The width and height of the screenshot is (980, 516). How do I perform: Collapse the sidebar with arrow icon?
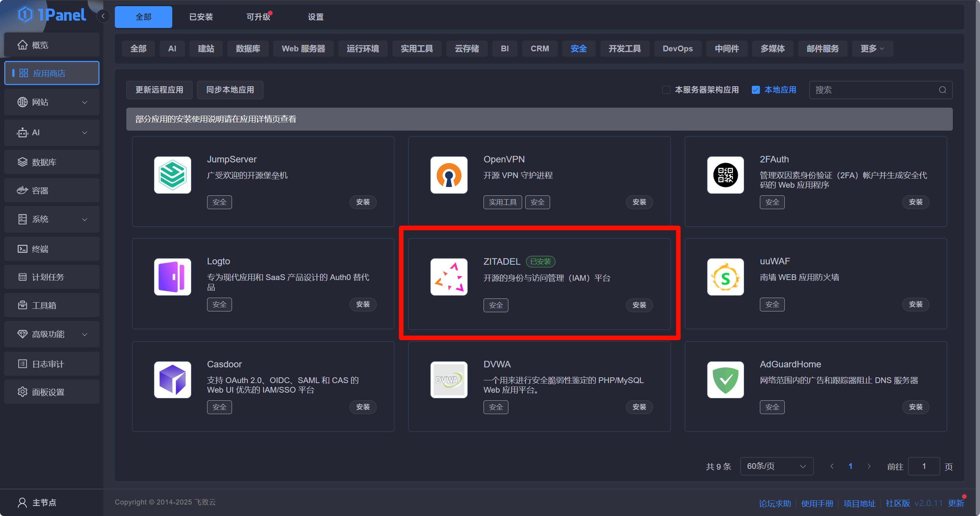click(x=103, y=16)
